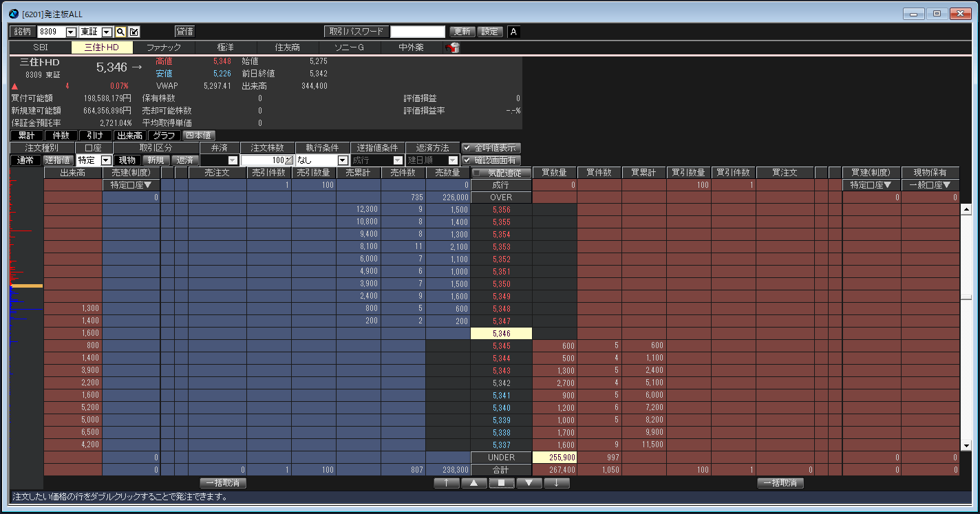The height and width of the screenshot is (514, 980).
Task: Click the buy-side 一括取消 button
Action: (780, 483)
